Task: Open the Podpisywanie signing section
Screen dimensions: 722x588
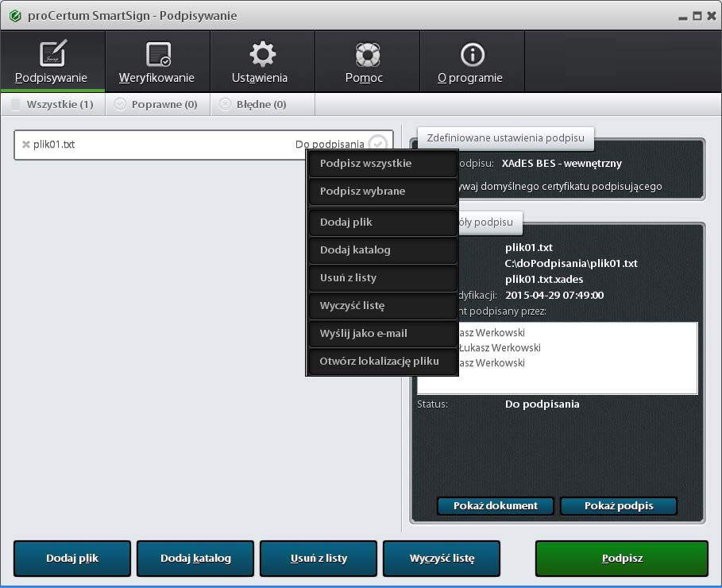Action: click(52, 61)
